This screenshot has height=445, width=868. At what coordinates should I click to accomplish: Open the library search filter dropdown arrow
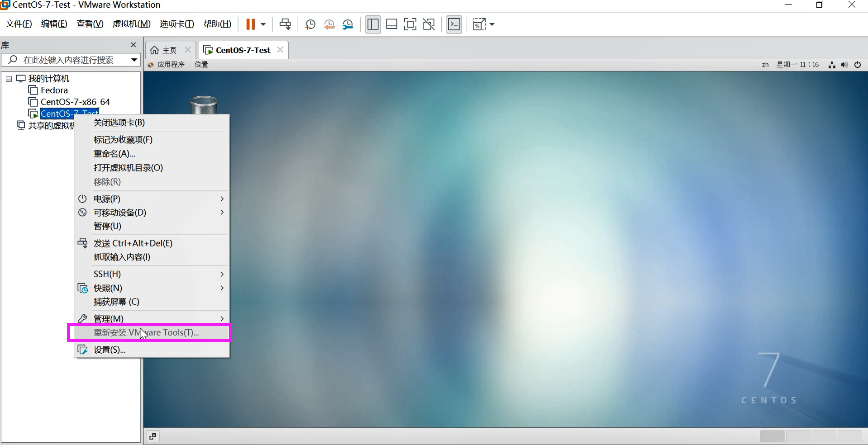pyautogui.click(x=134, y=60)
